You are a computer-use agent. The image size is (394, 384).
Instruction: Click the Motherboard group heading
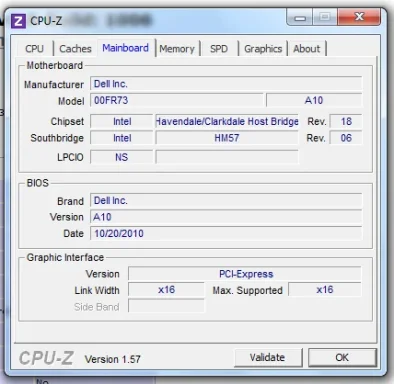click(55, 65)
